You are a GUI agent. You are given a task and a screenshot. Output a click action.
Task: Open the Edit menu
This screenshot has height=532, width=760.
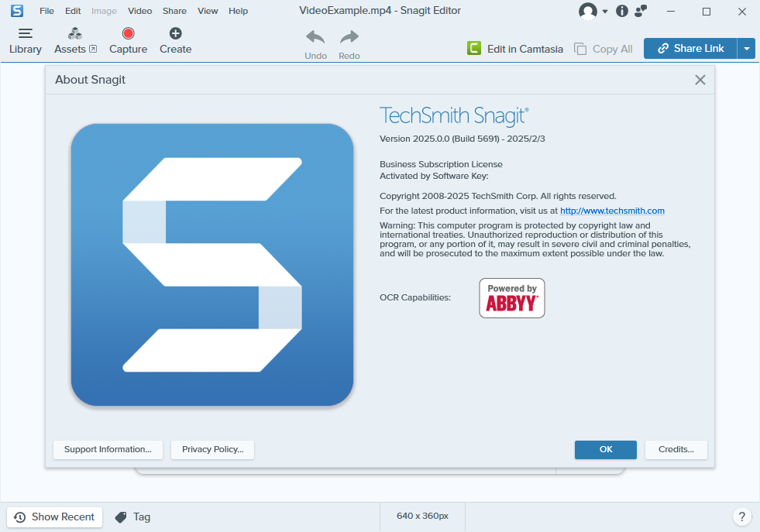pos(73,11)
